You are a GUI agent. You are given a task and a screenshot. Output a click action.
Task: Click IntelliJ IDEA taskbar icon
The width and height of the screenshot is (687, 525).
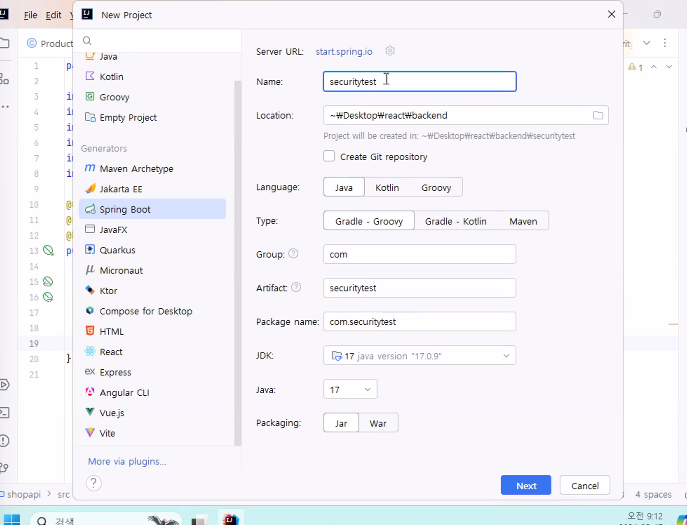(230, 519)
